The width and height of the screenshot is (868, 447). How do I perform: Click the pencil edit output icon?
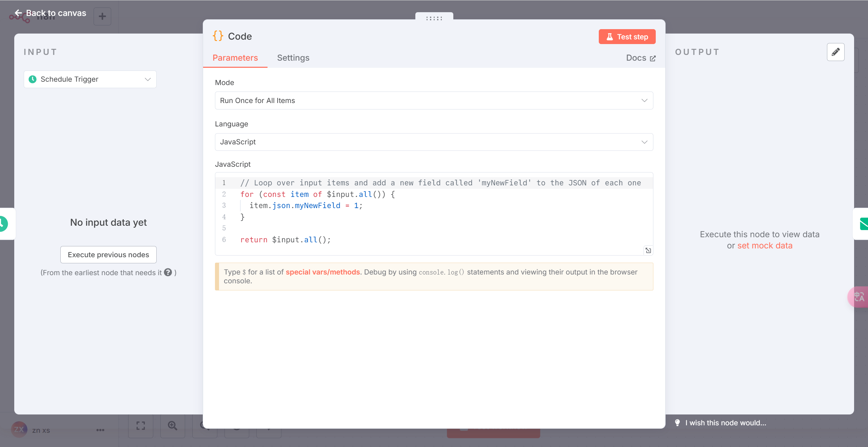[835, 52]
